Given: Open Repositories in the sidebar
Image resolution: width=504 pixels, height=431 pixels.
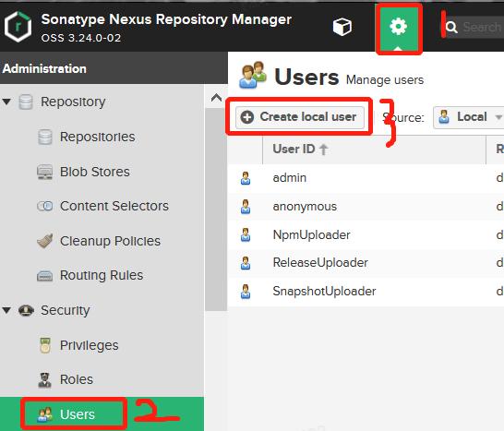Looking at the screenshot, I should tap(98, 137).
